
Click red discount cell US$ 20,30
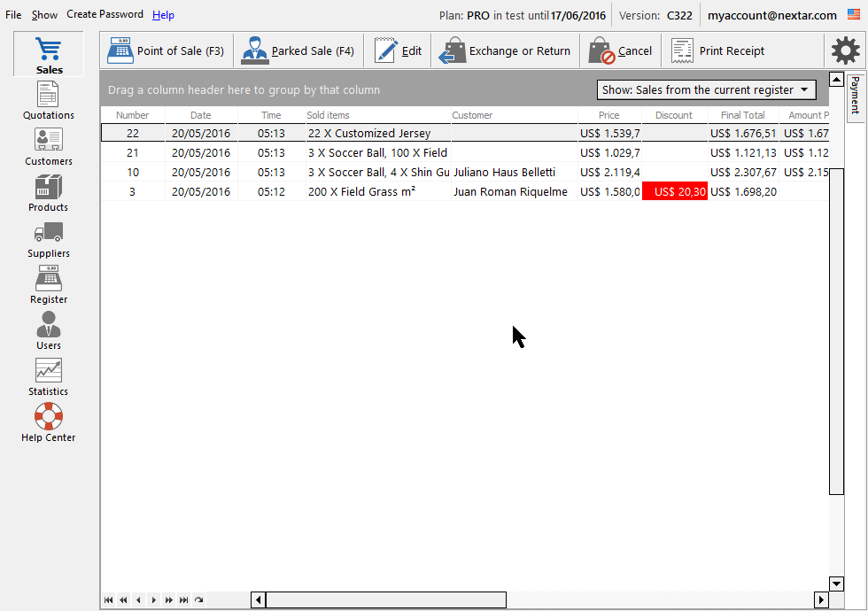(674, 191)
